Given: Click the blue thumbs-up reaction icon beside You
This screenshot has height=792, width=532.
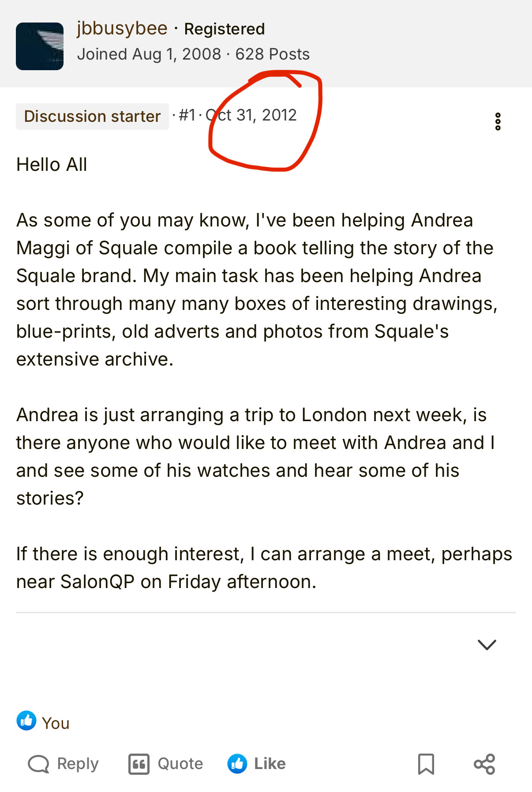Looking at the screenshot, I should 26,720.
